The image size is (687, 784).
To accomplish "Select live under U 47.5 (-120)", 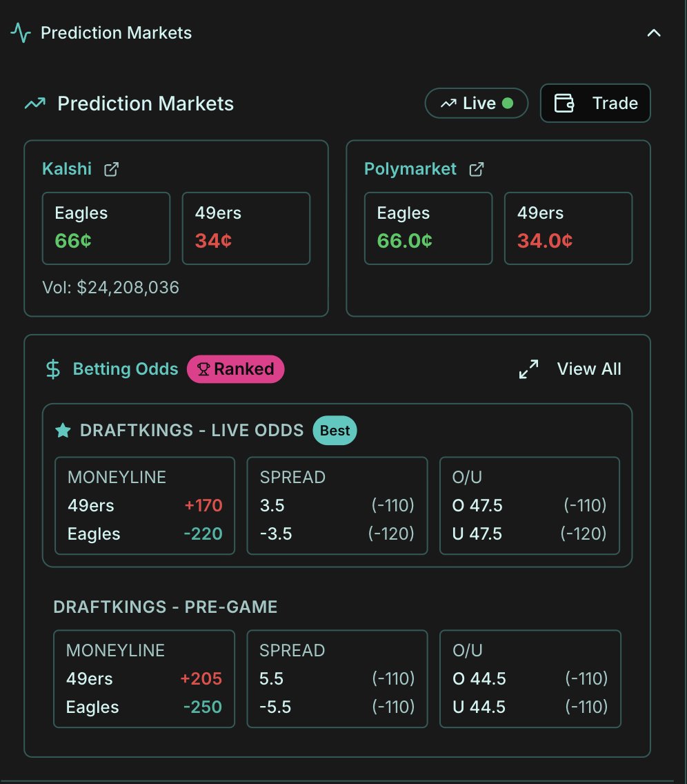I will pyautogui.click(x=530, y=534).
